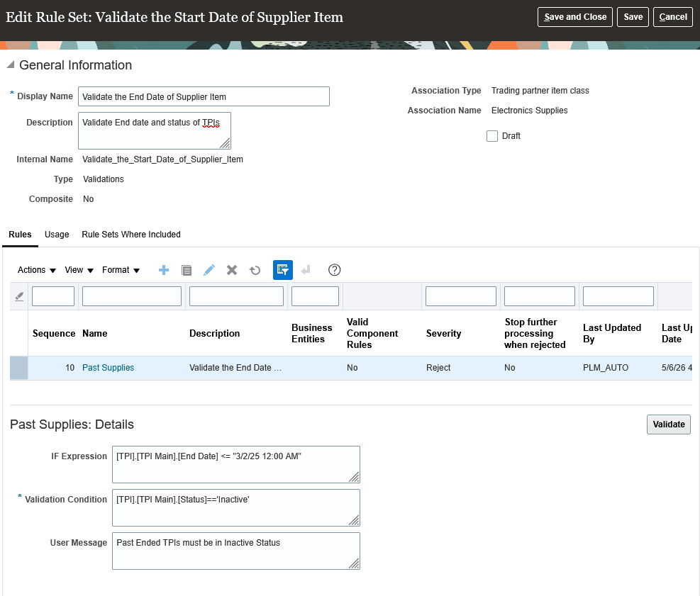Click the Display Name input field
This screenshot has height=596, width=700.
[204, 96]
